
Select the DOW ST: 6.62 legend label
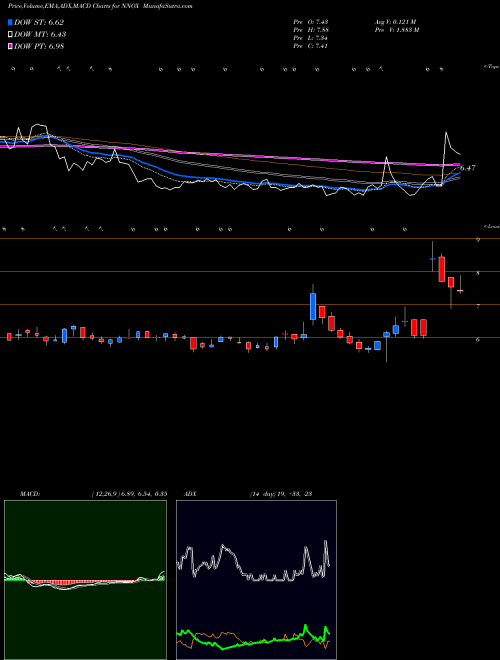pos(39,23)
